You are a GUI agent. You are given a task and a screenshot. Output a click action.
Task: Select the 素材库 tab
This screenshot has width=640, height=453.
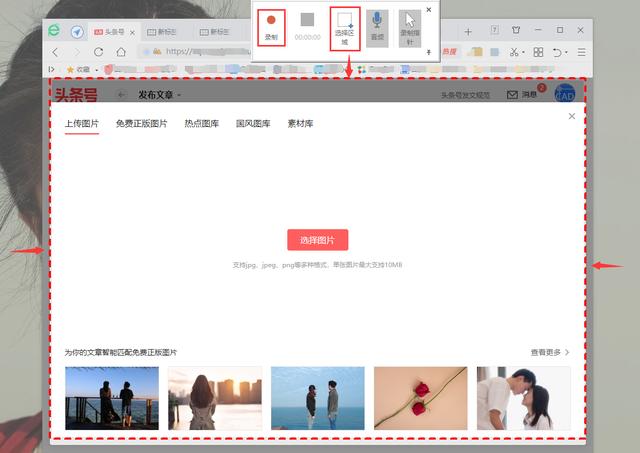tap(300, 123)
